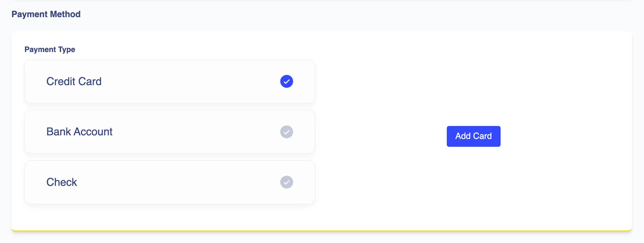This screenshot has width=644, height=243.
Task: Click the Payment Type field label
Action: (50, 49)
